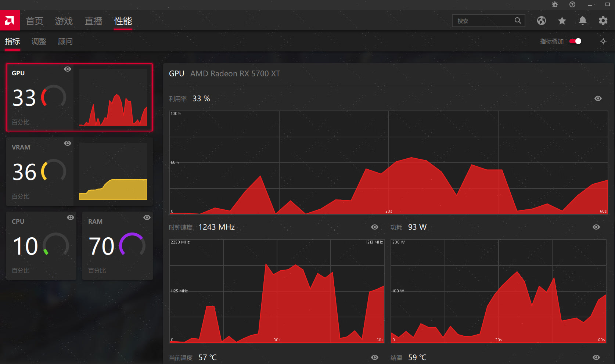This screenshot has height=364, width=615.
Task: Open notifications bell icon
Action: tap(583, 21)
